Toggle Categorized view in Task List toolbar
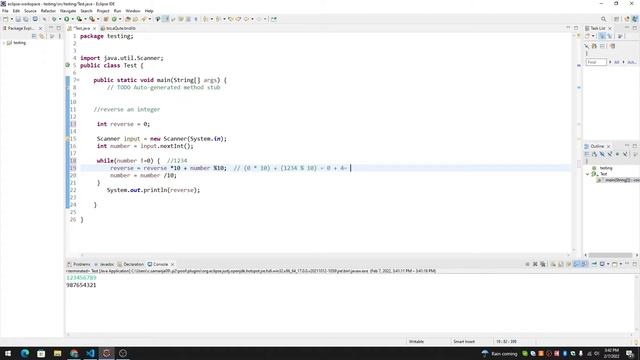Screen dimensions: 640x360 click(602, 36)
